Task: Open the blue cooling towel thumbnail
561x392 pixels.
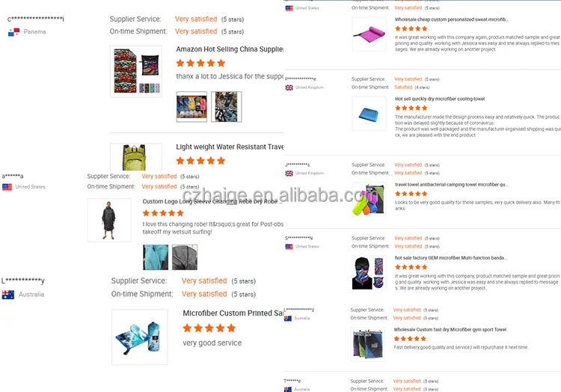Action: coord(369,114)
